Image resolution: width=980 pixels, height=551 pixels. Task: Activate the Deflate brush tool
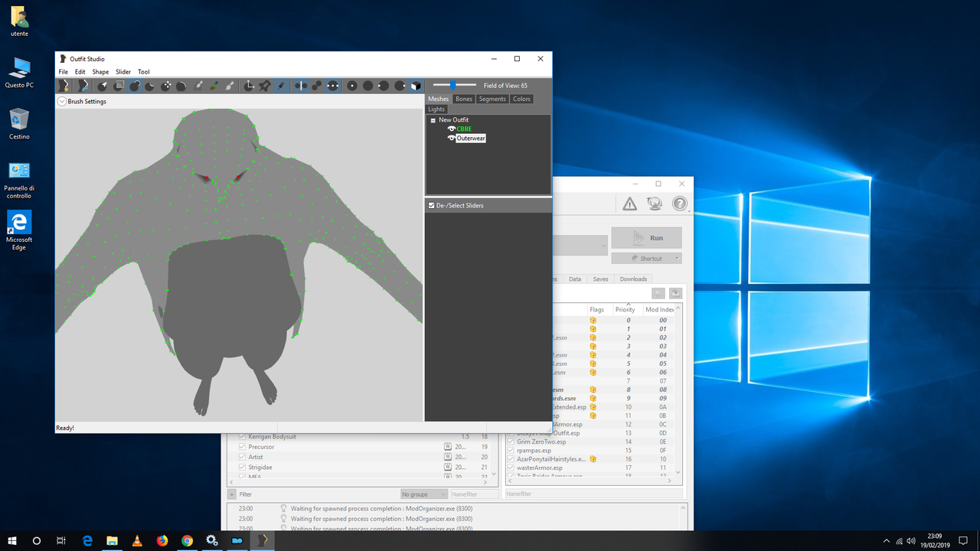pyautogui.click(x=150, y=86)
